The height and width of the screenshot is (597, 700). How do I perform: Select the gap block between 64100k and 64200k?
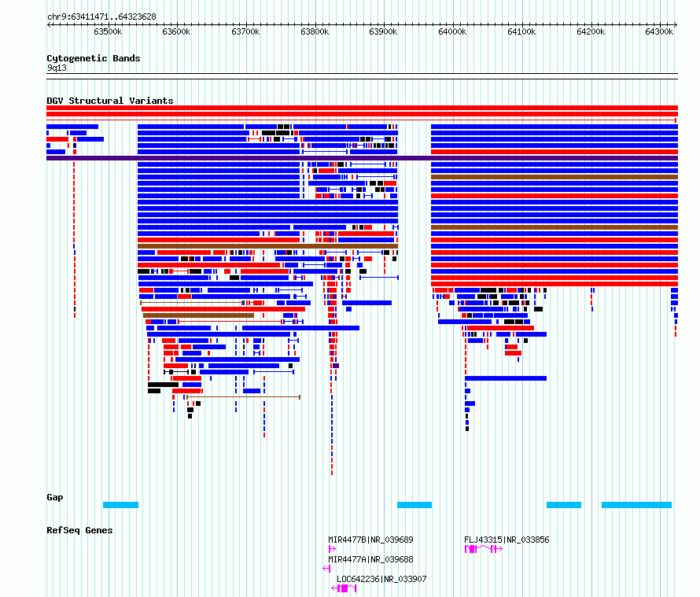pyautogui.click(x=564, y=505)
